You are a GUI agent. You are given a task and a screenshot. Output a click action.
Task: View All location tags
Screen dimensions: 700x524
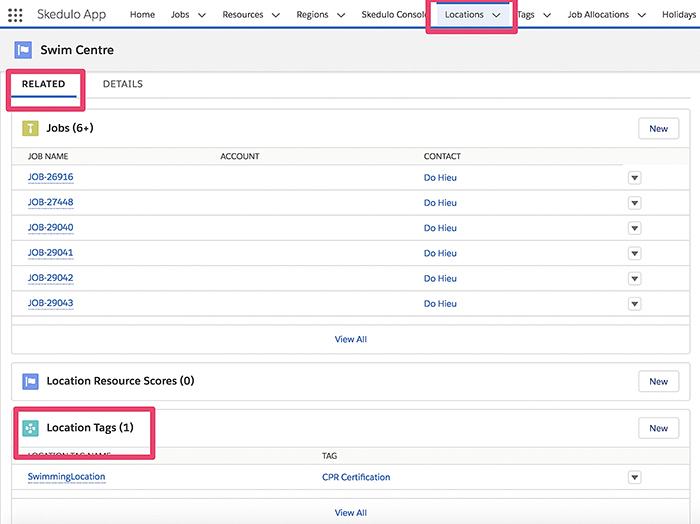351,513
